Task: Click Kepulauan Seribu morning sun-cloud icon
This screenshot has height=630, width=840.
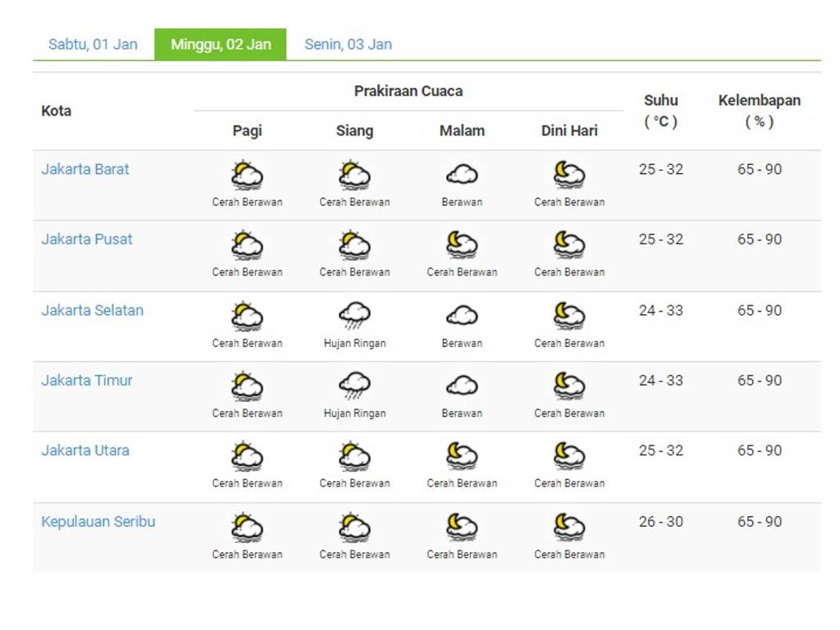Action: coord(247,527)
